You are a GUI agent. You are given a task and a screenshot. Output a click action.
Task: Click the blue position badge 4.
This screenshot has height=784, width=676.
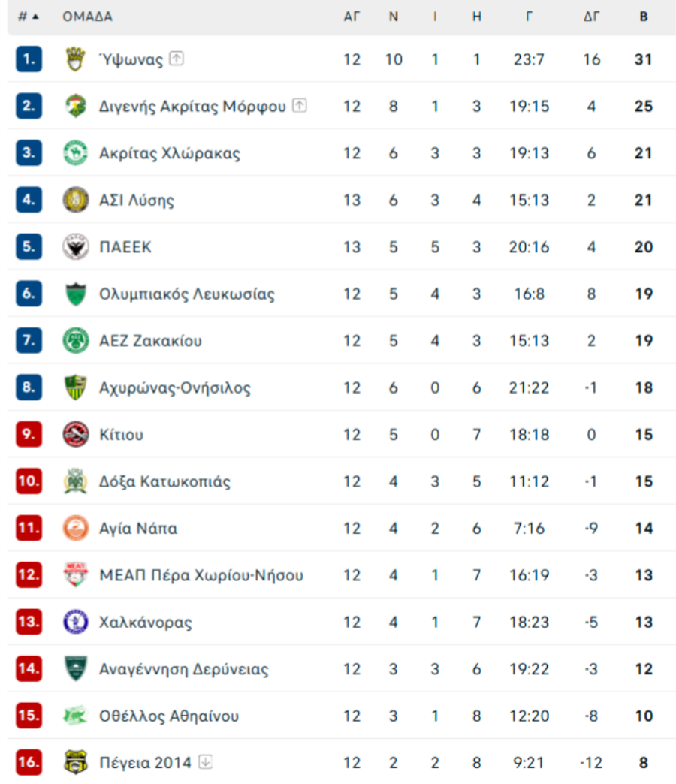(29, 200)
